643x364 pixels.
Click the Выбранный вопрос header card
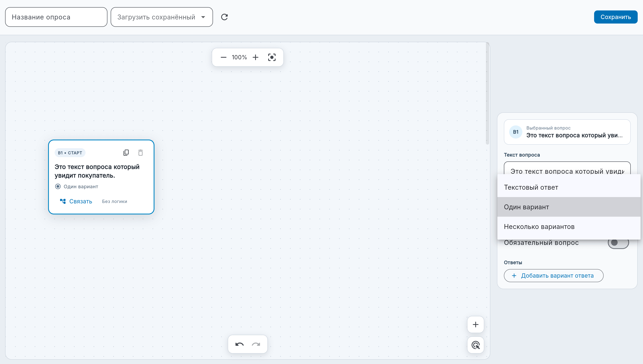pos(567,132)
